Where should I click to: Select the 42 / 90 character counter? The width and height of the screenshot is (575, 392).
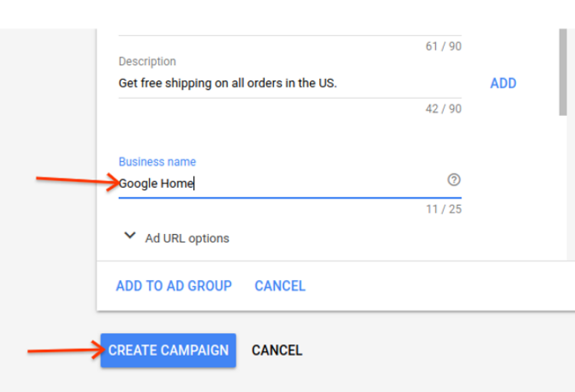[444, 109]
